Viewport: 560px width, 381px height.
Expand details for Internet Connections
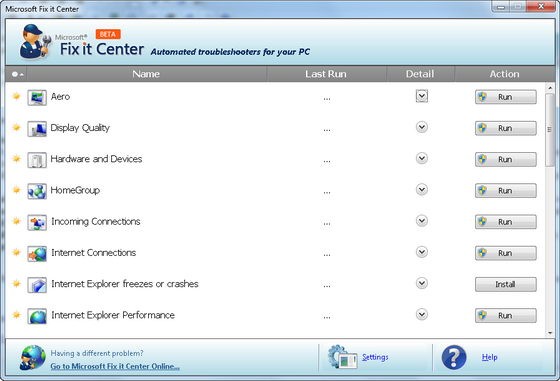(422, 252)
